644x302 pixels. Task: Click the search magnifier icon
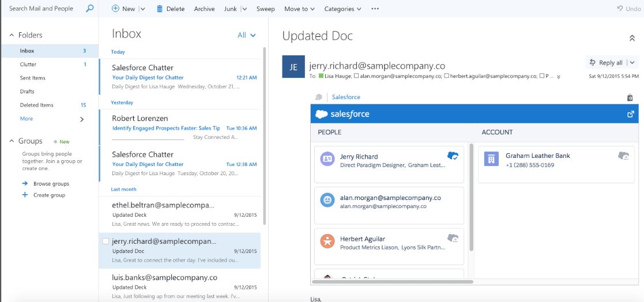click(x=89, y=9)
